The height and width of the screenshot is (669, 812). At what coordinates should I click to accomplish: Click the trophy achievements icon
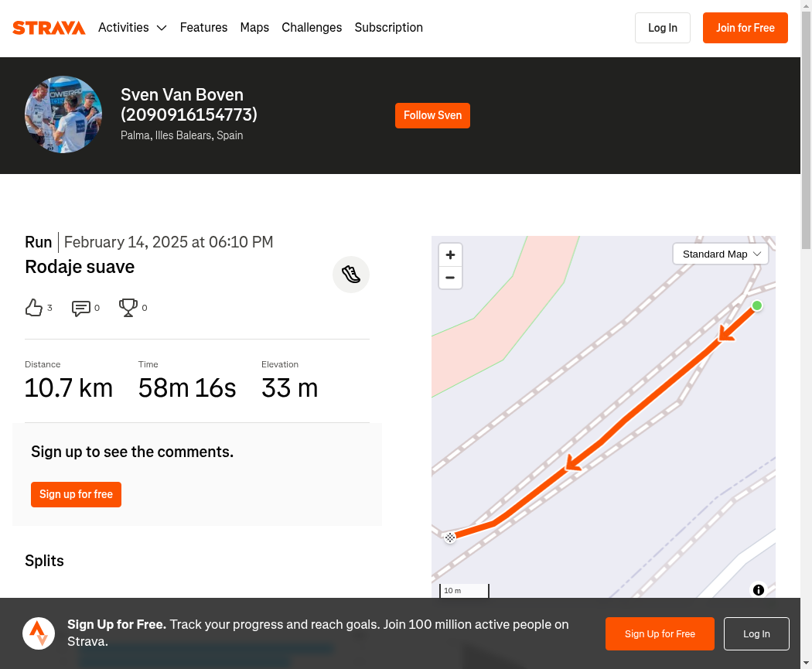pos(128,308)
